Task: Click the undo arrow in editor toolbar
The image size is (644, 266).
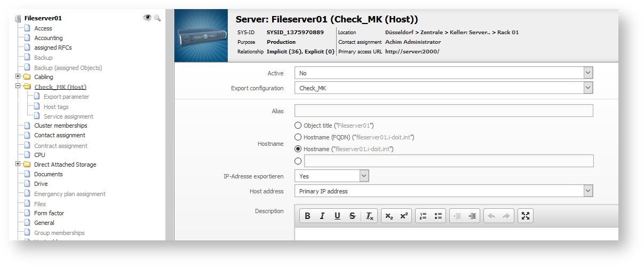Action: click(491, 216)
